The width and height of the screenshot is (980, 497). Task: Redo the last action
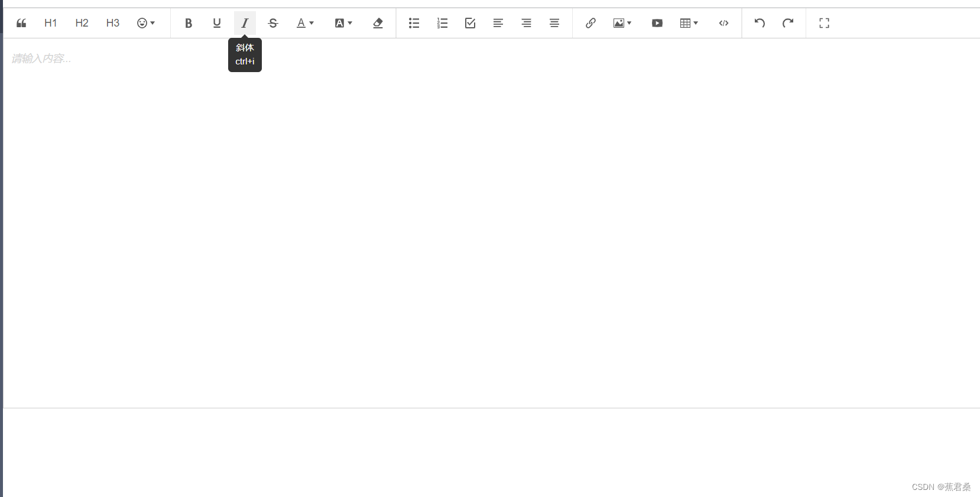(x=788, y=23)
